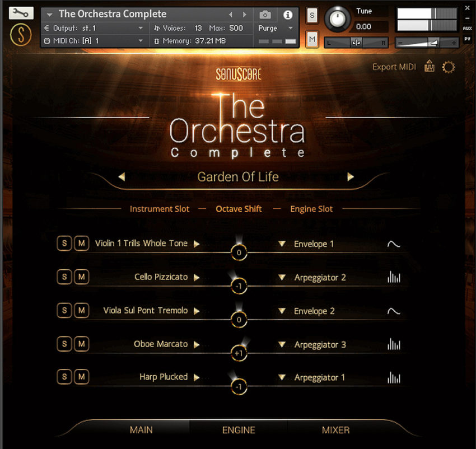Open the settings gear next to Export MIDI
Image resolution: width=476 pixels, height=449 pixels.
coord(449,67)
